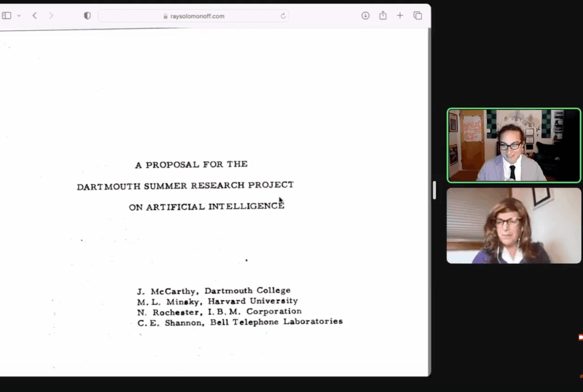583x392 pixels.
Task: Reload the page with refresh icon
Action: click(283, 16)
